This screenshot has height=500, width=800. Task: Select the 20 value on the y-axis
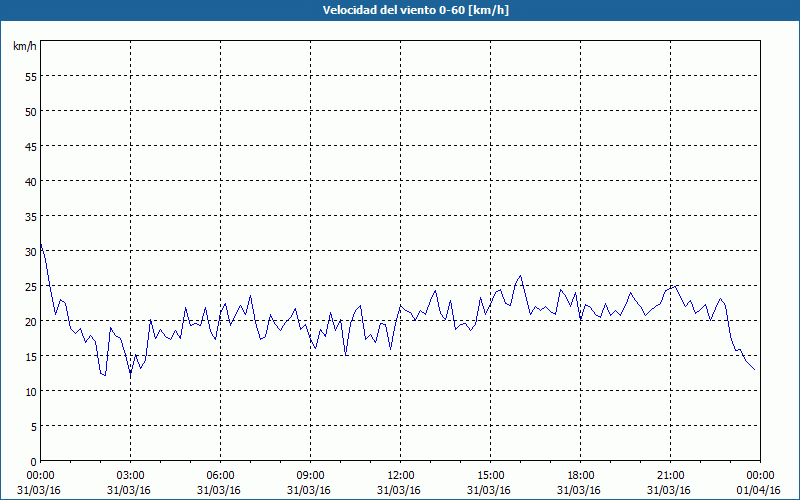pos(31,321)
